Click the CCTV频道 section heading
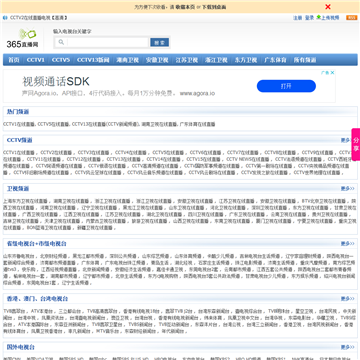The width and height of the screenshot is (360, 360). click(20, 140)
